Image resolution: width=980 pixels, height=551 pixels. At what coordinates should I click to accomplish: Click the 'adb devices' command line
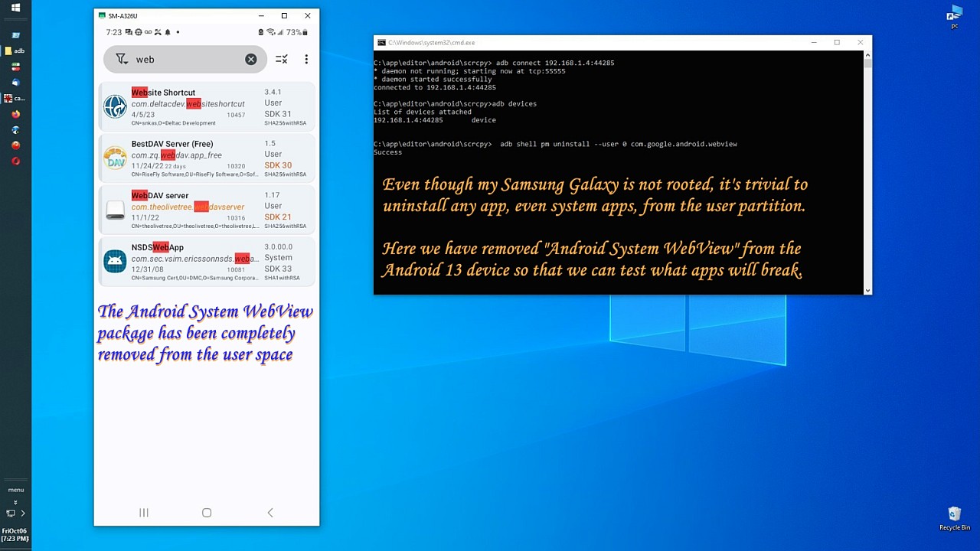coord(455,103)
